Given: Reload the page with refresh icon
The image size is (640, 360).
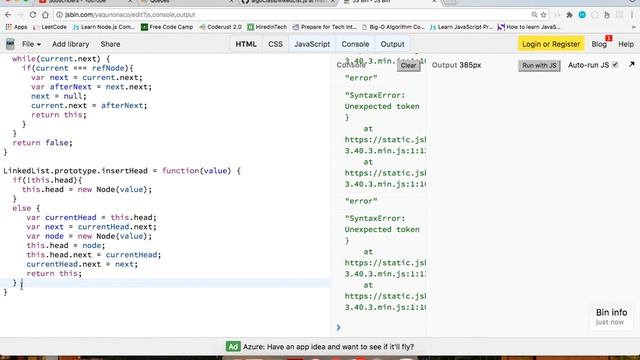Looking at the screenshot, I should [33, 15].
